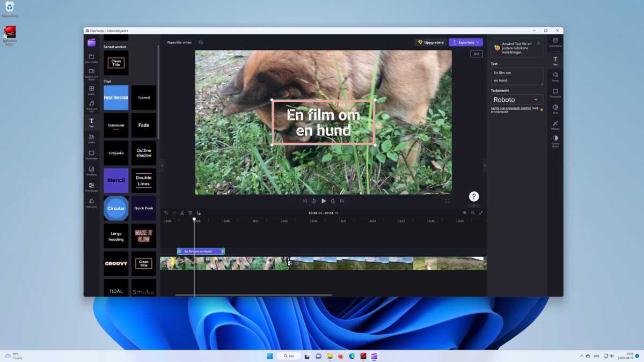Delete the selected clip with the trash icon

pos(190,212)
